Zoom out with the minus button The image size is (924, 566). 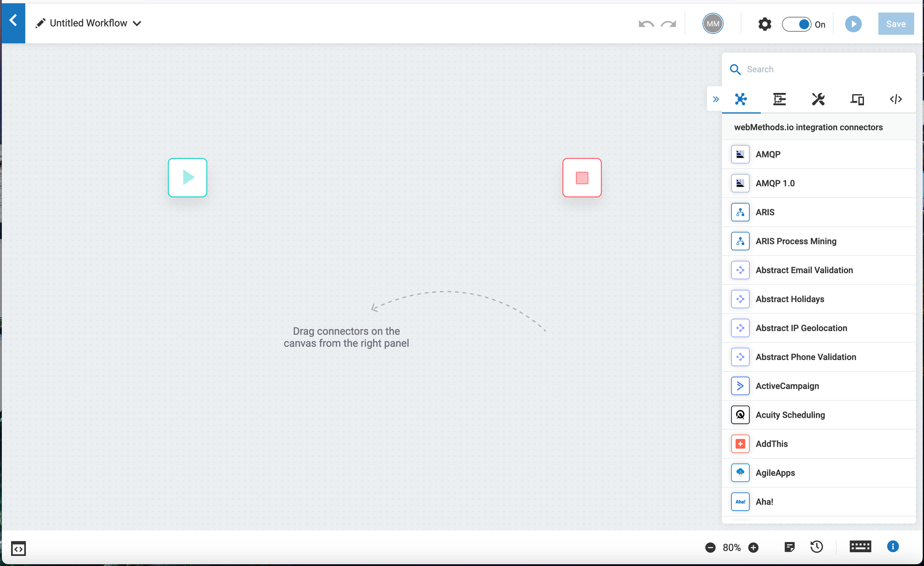[x=711, y=548]
